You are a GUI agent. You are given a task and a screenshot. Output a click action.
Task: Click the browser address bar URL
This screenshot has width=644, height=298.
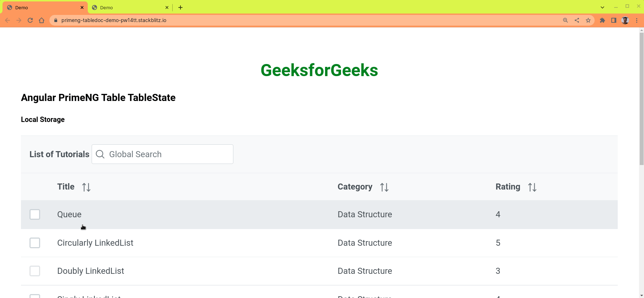(x=114, y=20)
